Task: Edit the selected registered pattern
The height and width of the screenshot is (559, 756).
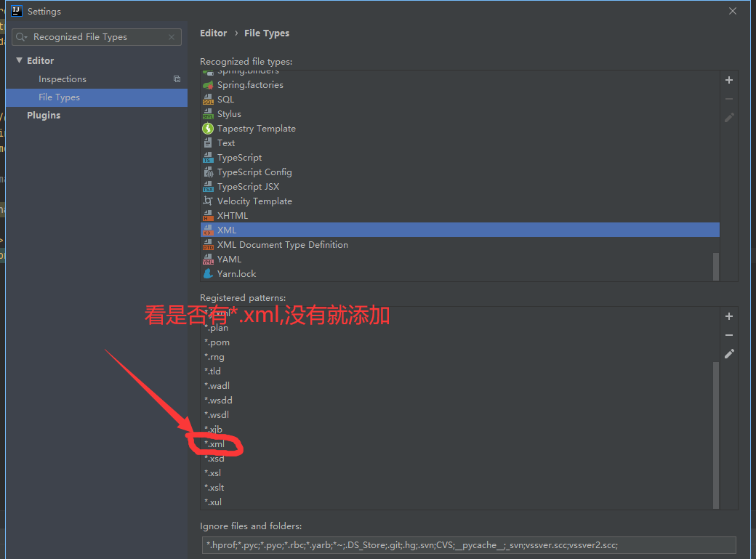Action: [729, 353]
